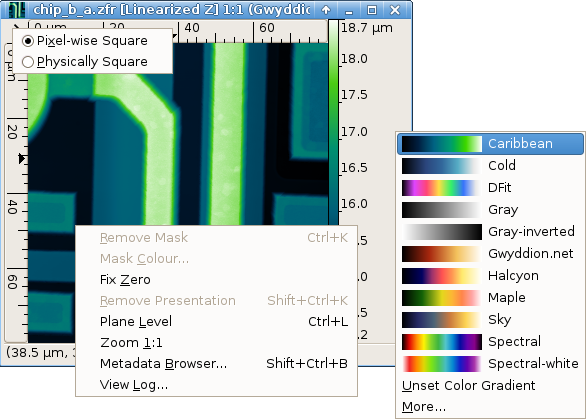Open View Log... entry

point(216,384)
